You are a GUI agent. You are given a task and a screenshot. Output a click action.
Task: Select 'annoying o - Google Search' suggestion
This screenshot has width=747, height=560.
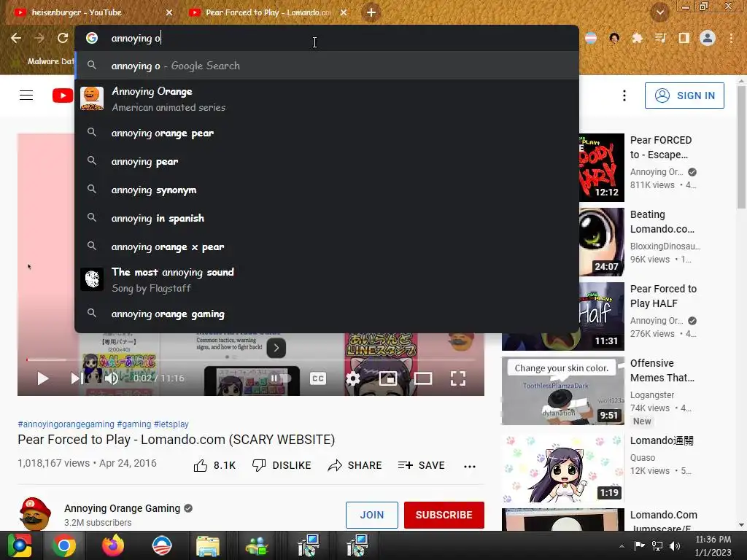click(327, 66)
